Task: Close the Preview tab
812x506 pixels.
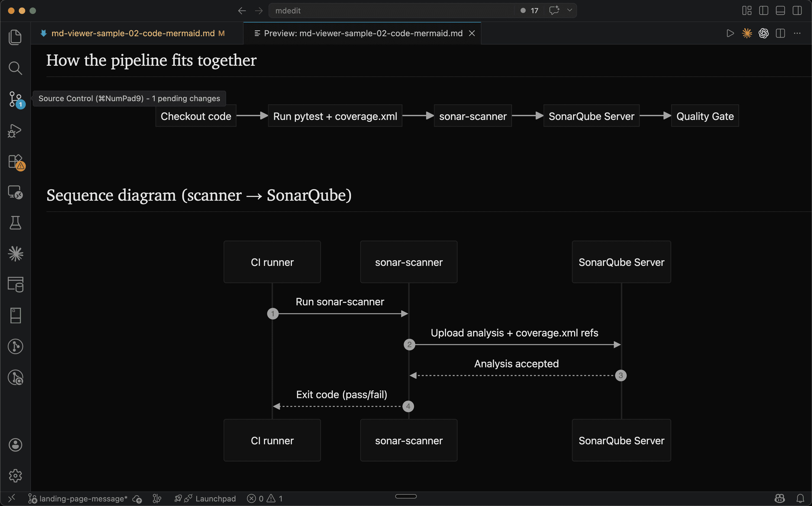Action: point(472,33)
